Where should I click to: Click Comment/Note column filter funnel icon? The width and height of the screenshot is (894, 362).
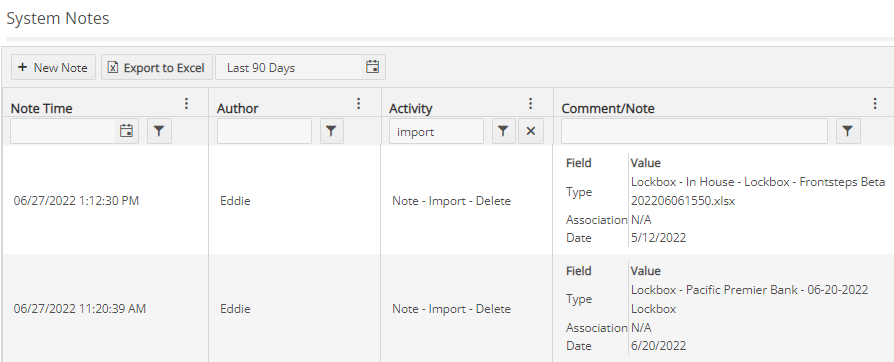pos(848,131)
